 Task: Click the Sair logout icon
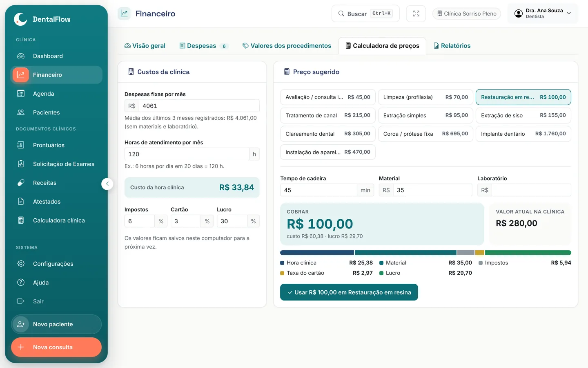(21, 301)
